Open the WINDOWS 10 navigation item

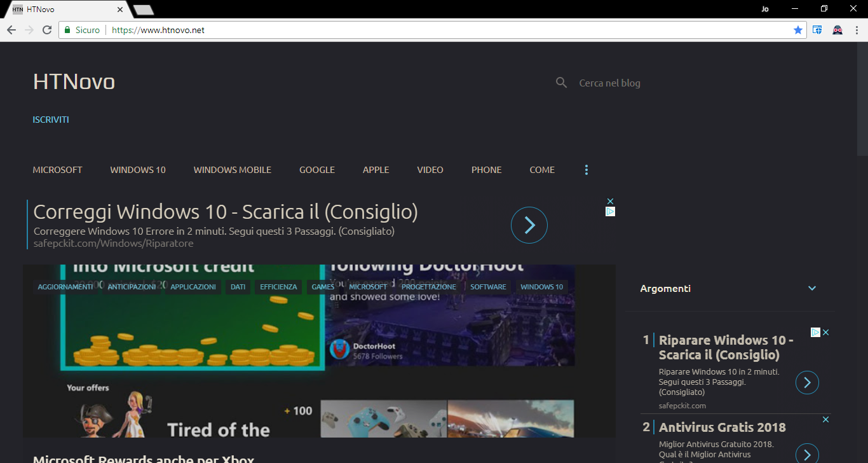coord(138,170)
